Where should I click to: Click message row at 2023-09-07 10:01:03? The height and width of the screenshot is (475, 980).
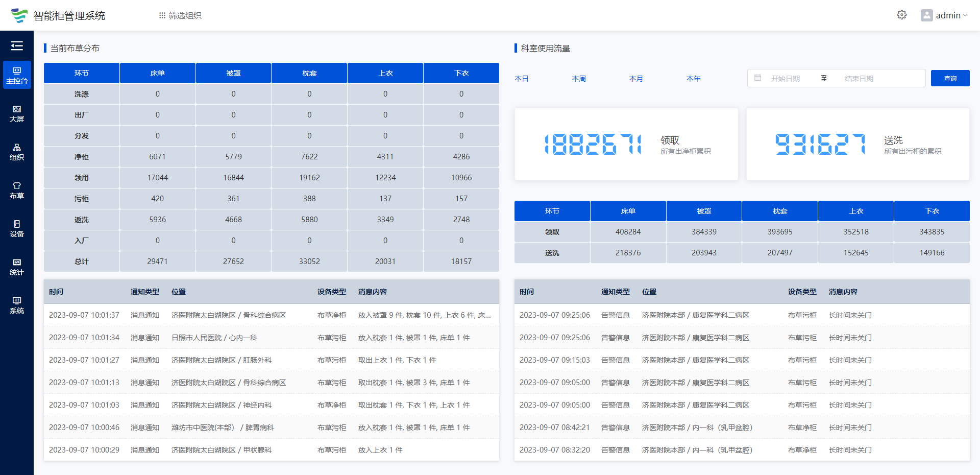tap(272, 405)
